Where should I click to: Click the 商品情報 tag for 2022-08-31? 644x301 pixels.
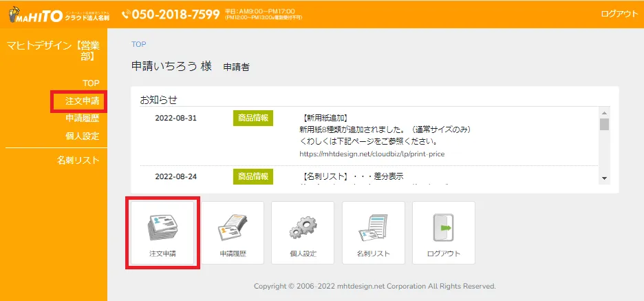coord(253,118)
